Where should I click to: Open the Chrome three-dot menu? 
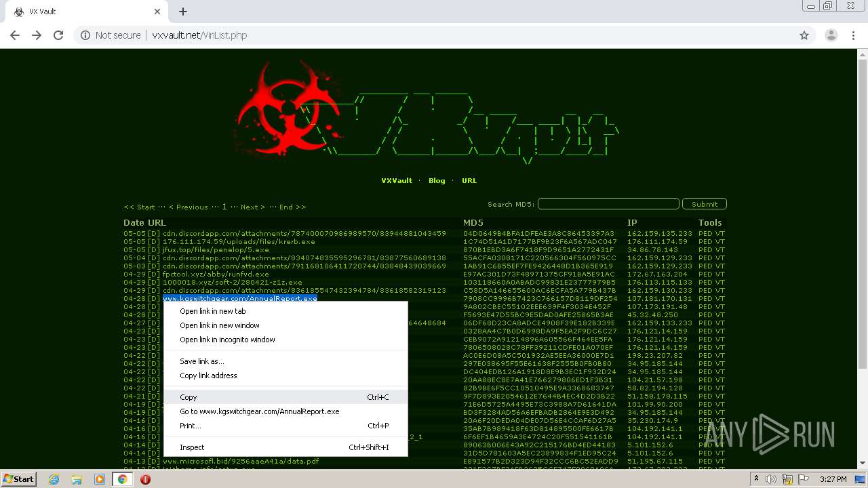(854, 35)
